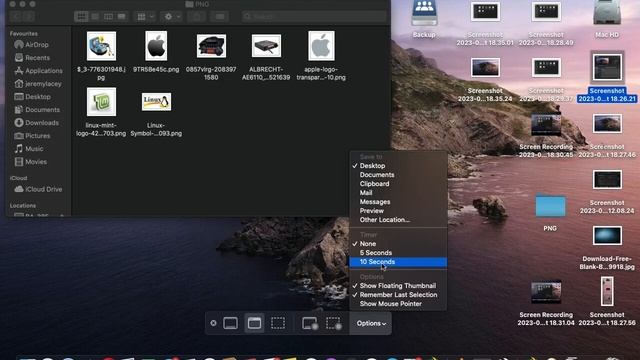The image size is (640, 360).
Task: Open the Options dropdown in screenshot toolbar
Action: click(x=371, y=323)
